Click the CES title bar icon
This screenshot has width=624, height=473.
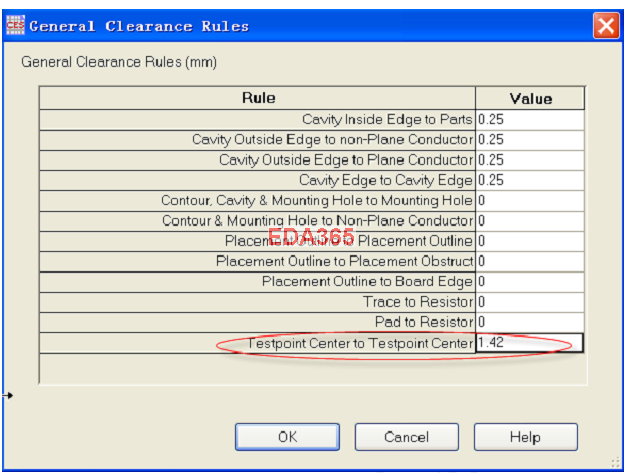pos(15,25)
